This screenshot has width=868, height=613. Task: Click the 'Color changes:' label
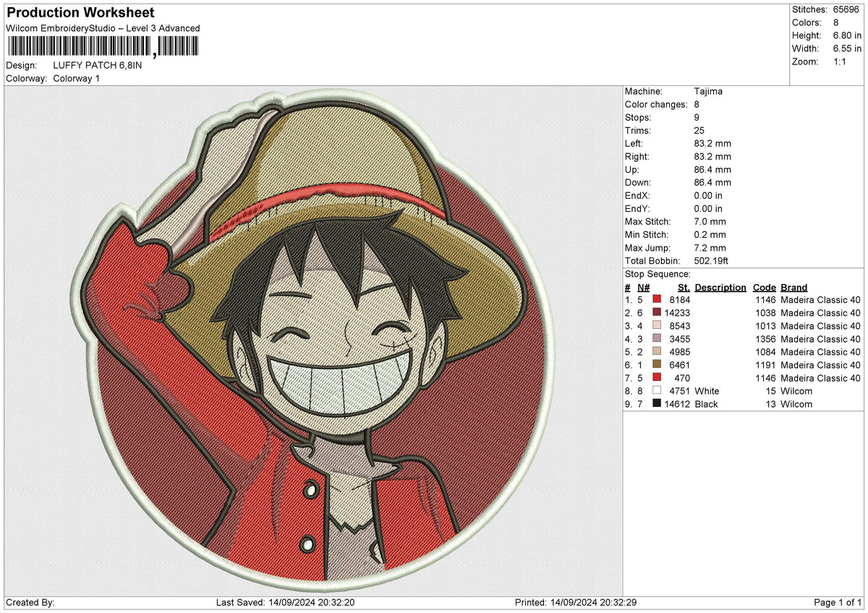(x=656, y=104)
